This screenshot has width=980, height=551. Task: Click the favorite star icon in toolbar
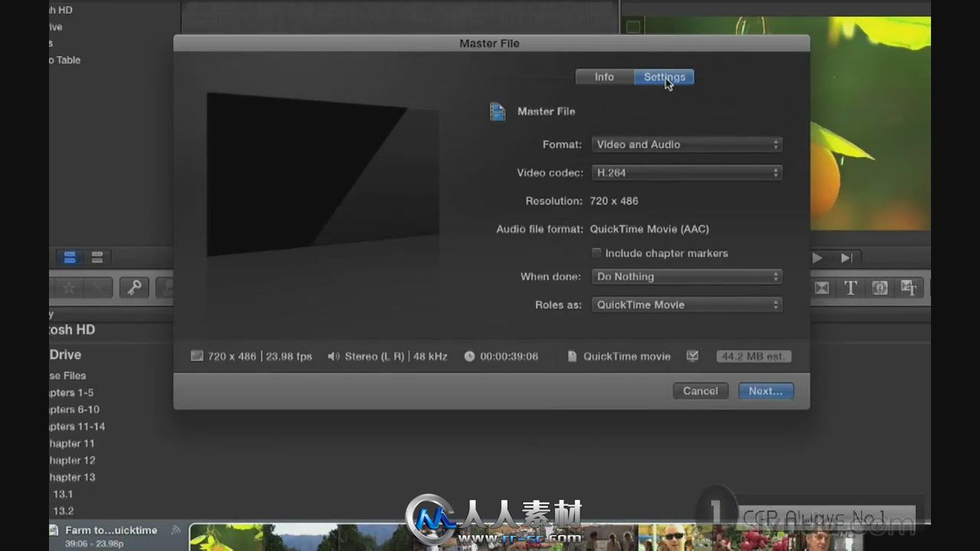pos(68,288)
